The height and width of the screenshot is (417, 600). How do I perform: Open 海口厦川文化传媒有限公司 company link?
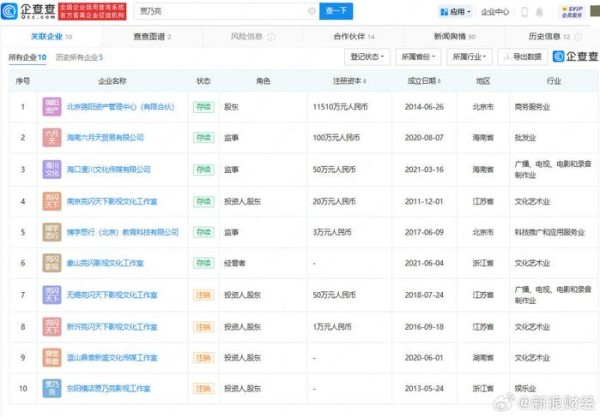(109, 169)
